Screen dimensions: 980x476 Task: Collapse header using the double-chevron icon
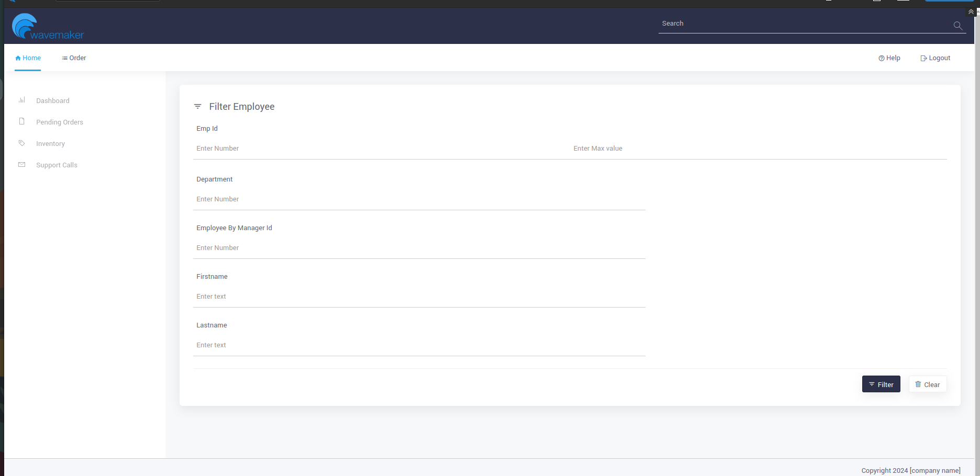click(971, 12)
